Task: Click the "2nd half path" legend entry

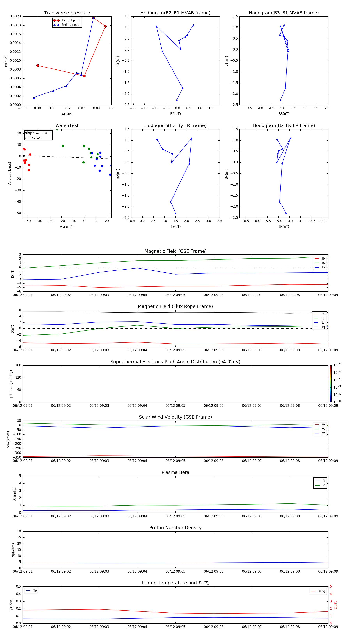Action: (x=67, y=25)
